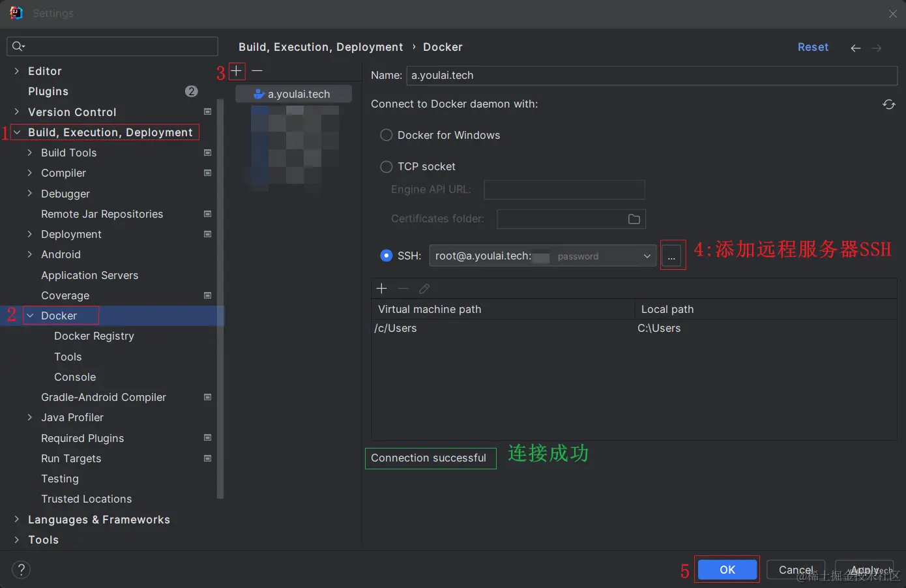This screenshot has width=906, height=588.
Task: Click the Coverage project-level settings icon
Action: point(208,295)
